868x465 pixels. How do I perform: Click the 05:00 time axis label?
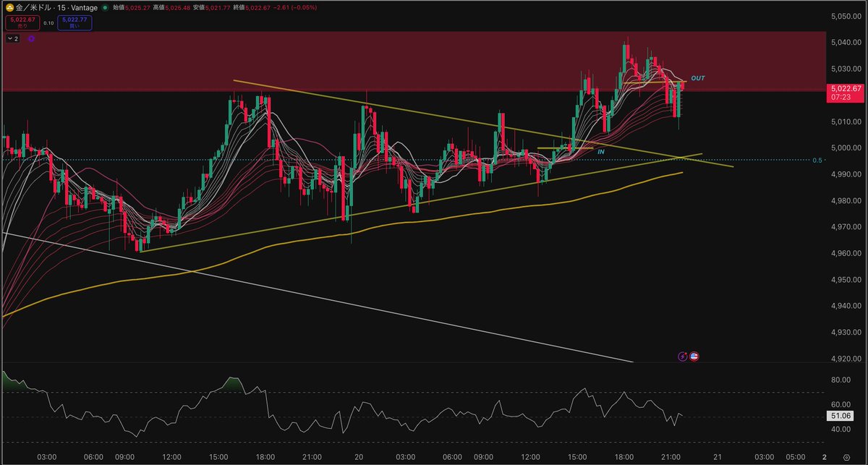pyautogui.click(x=796, y=458)
